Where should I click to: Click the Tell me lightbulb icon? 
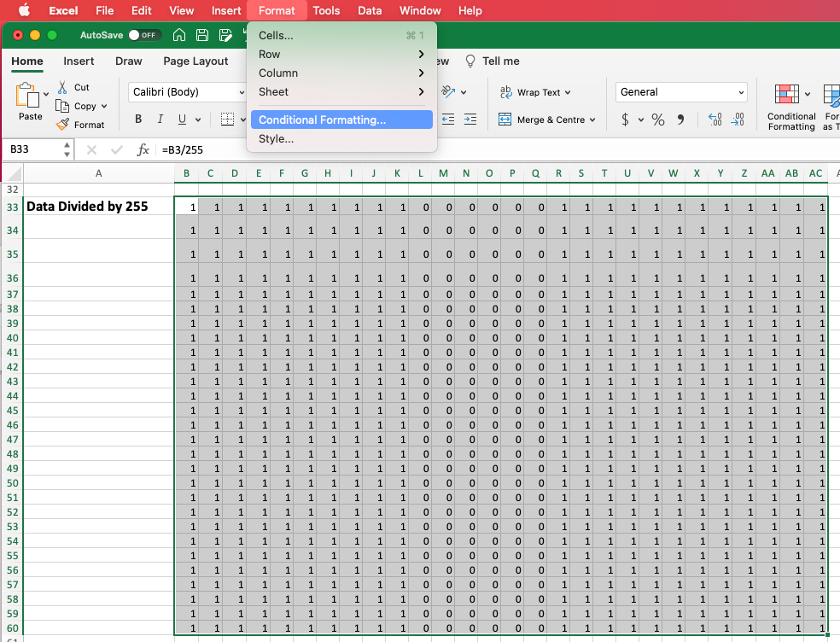point(470,61)
